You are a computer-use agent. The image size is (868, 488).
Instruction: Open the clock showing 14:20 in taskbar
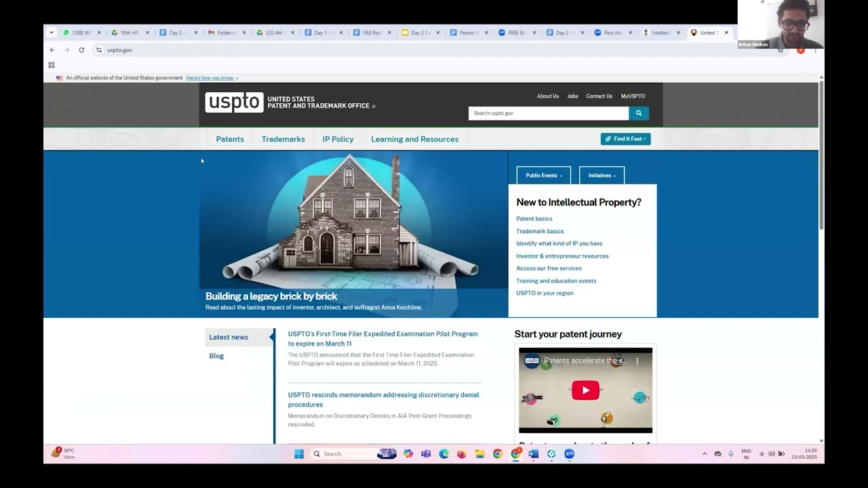pos(804,454)
